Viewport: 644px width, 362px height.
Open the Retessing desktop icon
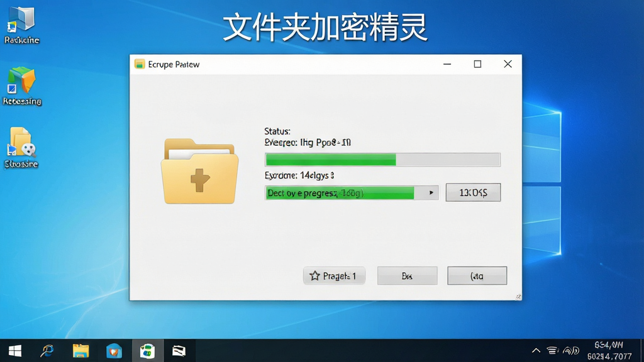pos(22,85)
